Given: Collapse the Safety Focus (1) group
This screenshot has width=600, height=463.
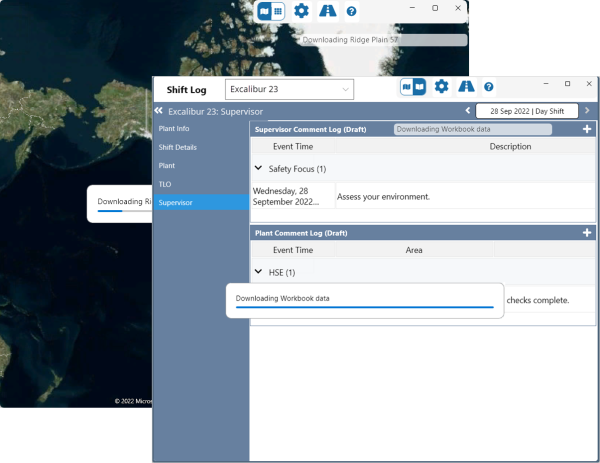Looking at the screenshot, I should 259,169.
